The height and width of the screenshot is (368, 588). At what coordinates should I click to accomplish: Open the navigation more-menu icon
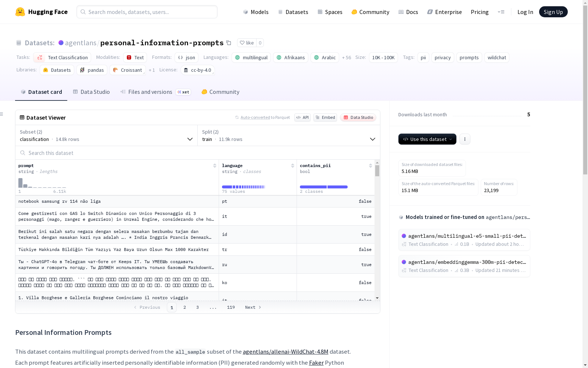501,12
